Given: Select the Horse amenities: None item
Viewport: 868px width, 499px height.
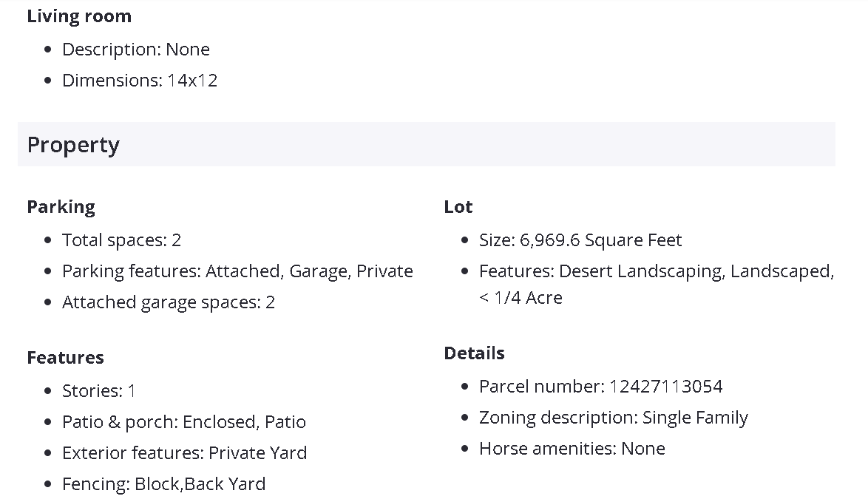Looking at the screenshot, I should [x=572, y=449].
